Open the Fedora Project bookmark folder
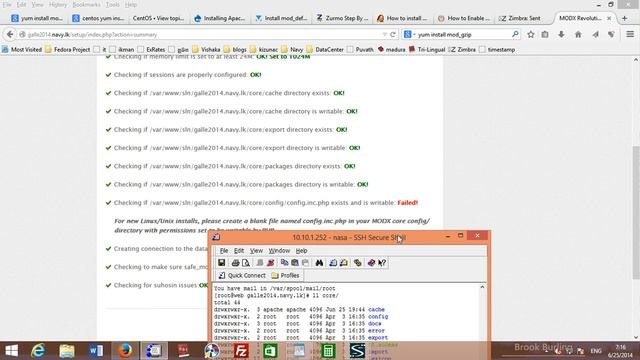640x360 pixels. (x=67, y=49)
